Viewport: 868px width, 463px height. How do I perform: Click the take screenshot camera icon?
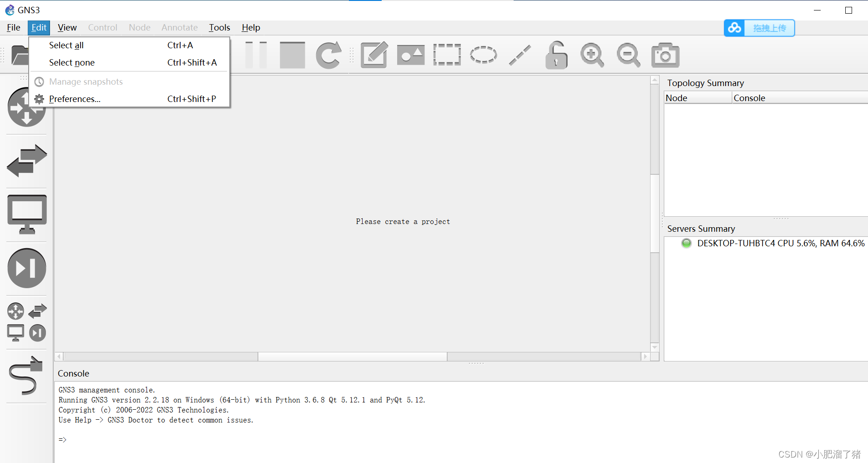tap(665, 55)
